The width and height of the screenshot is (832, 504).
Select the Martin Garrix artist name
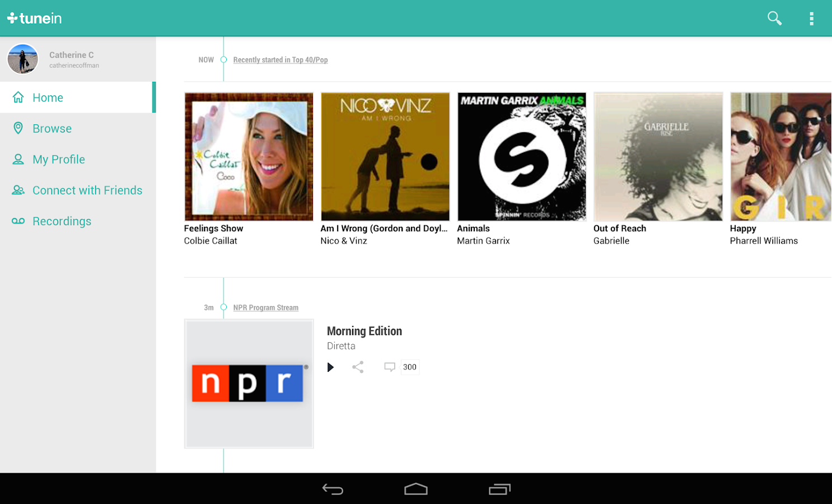tap(483, 241)
